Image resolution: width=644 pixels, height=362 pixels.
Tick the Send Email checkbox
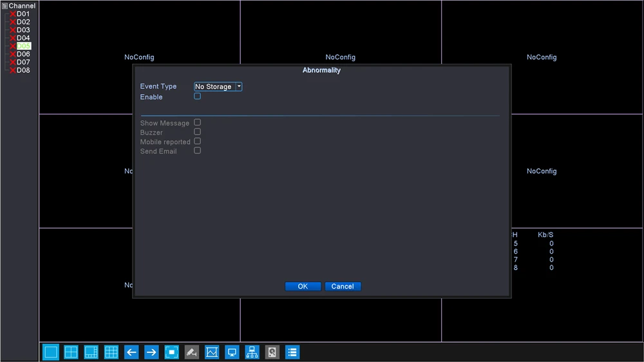pyautogui.click(x=198, y=151)
